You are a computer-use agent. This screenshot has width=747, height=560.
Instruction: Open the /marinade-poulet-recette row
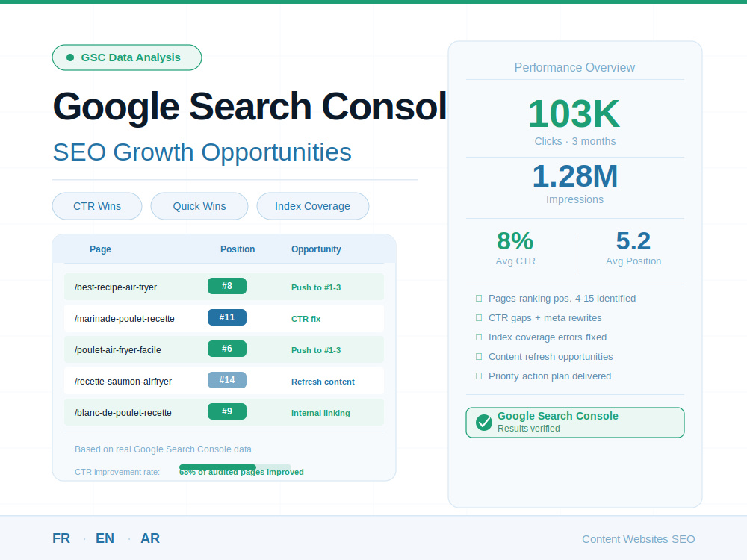pos(224,318)
